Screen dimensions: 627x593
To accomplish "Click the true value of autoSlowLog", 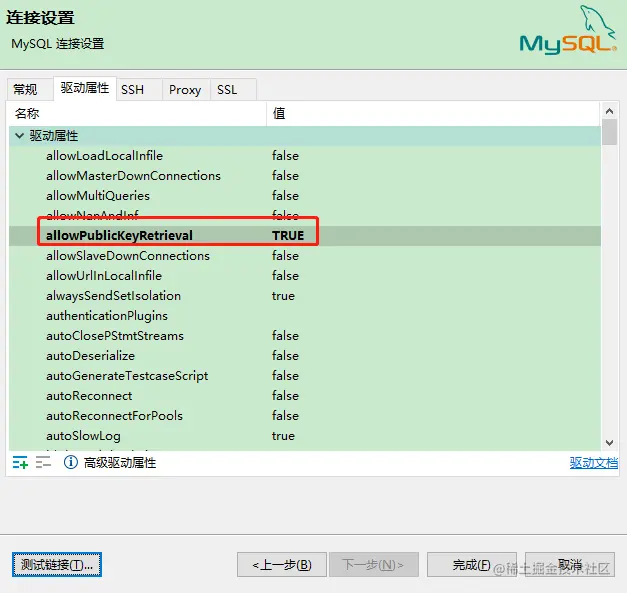I will (x=283, y=436).
